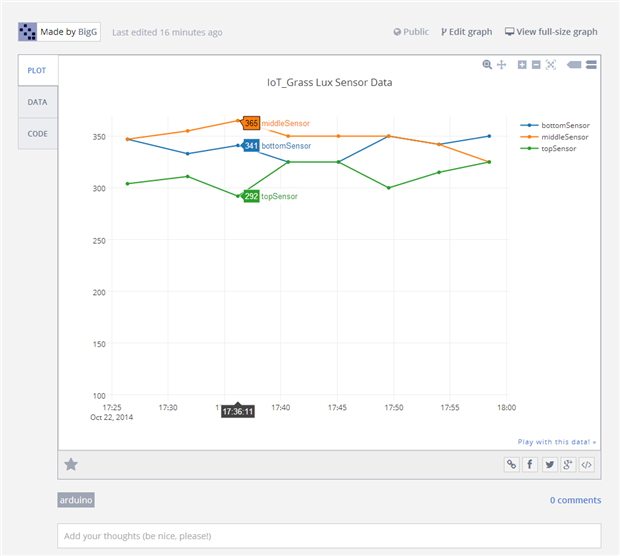The height and width of the screenshot is (556, 620).
Task: Autoscale the plot axes
Action: [550, 65]
